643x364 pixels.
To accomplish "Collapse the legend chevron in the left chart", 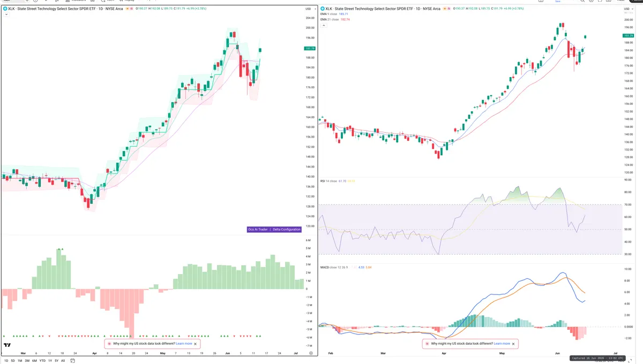I will (x=5, y=14).
